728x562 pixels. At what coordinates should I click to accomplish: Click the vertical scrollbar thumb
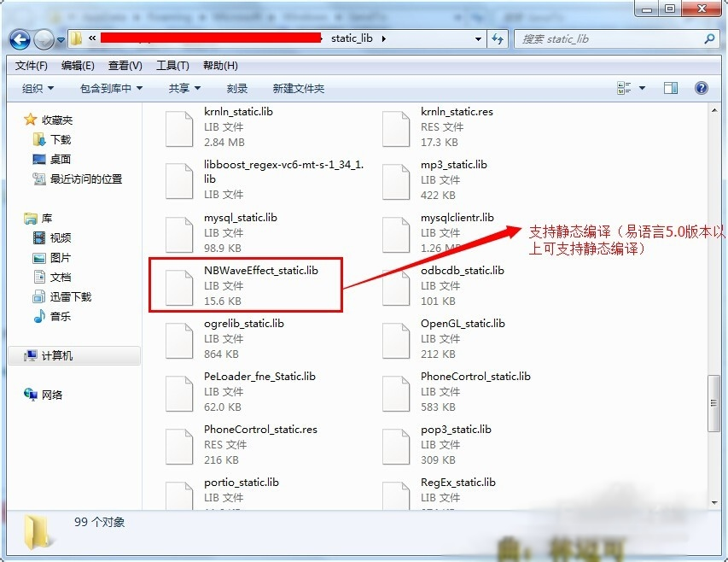coord(713,403)
